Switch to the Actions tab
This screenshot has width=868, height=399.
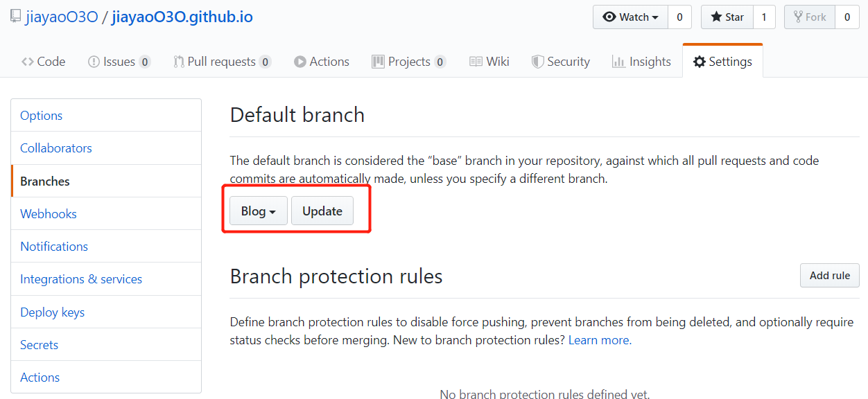click(x=321, y=62)
